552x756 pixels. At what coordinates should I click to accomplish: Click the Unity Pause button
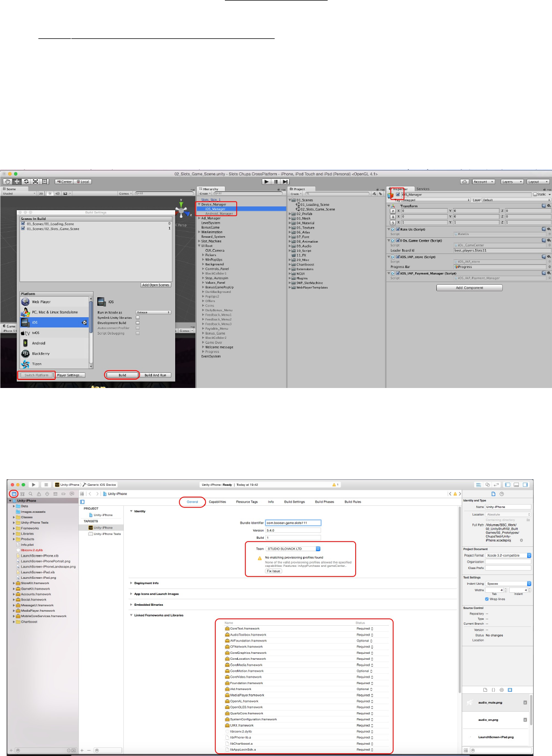coord(276,182)
